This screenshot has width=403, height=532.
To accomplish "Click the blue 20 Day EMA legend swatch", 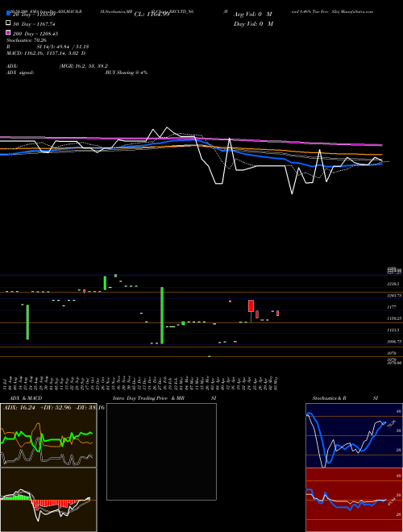I will coord(9,14).
